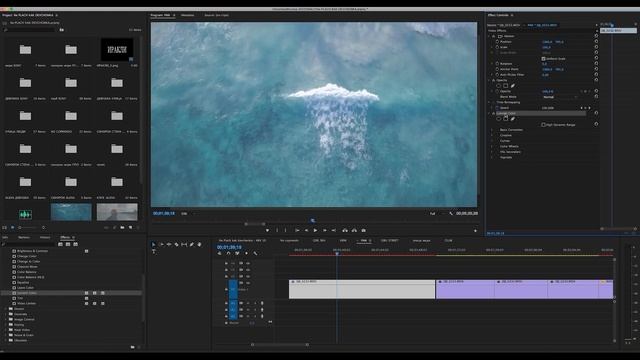Expand the Noise & Grain effects folder
Image resolution: width=640 pixels, height=360 pixels.
tap(6, 335)
